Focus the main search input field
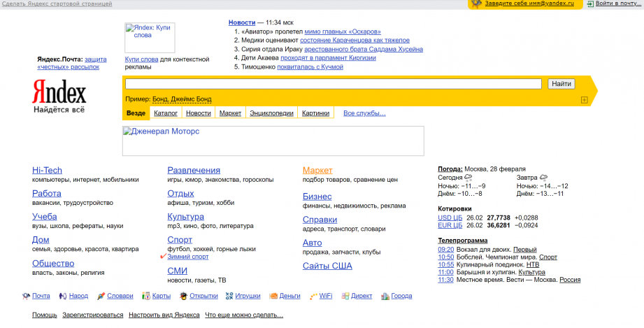The height and width of the screenshot is (328, 644). [x=334, y=84]
